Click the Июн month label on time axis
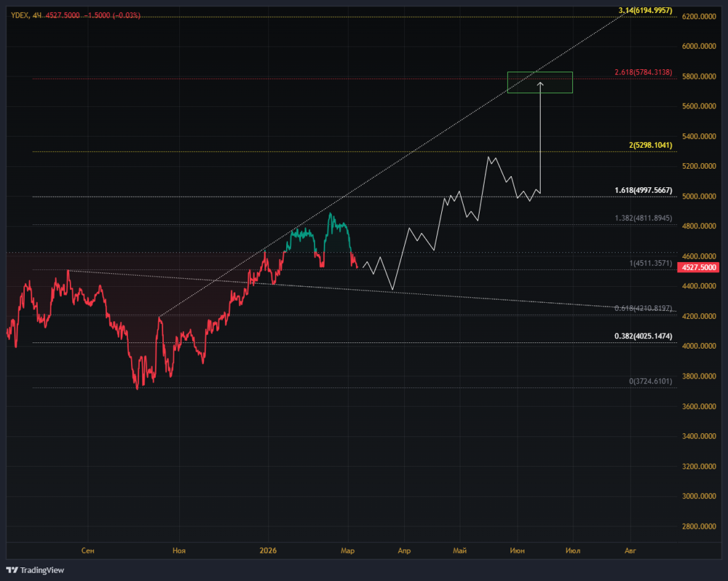728x581 pixels. click(517, 551)
